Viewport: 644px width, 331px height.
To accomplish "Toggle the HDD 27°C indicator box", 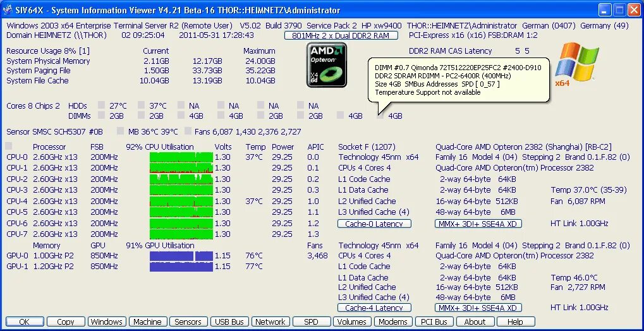I will tap(102, 105).
